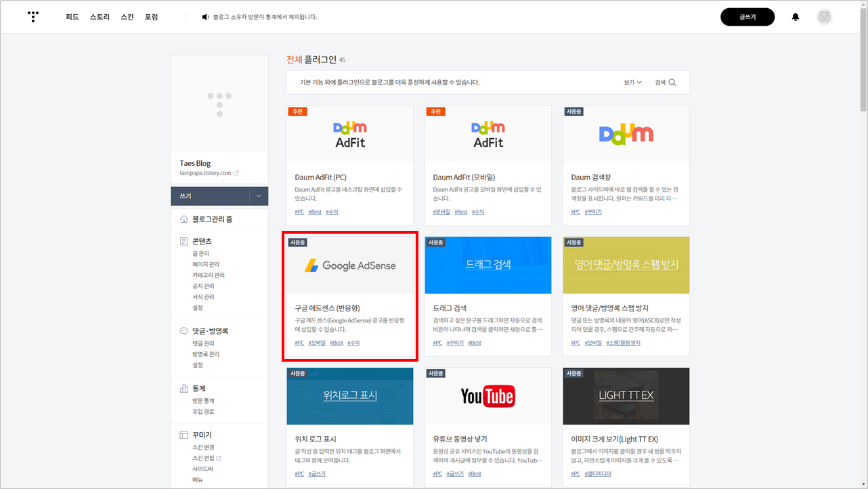
Task: Click the 통계 chart icon
Action: (x=184, y=389)
